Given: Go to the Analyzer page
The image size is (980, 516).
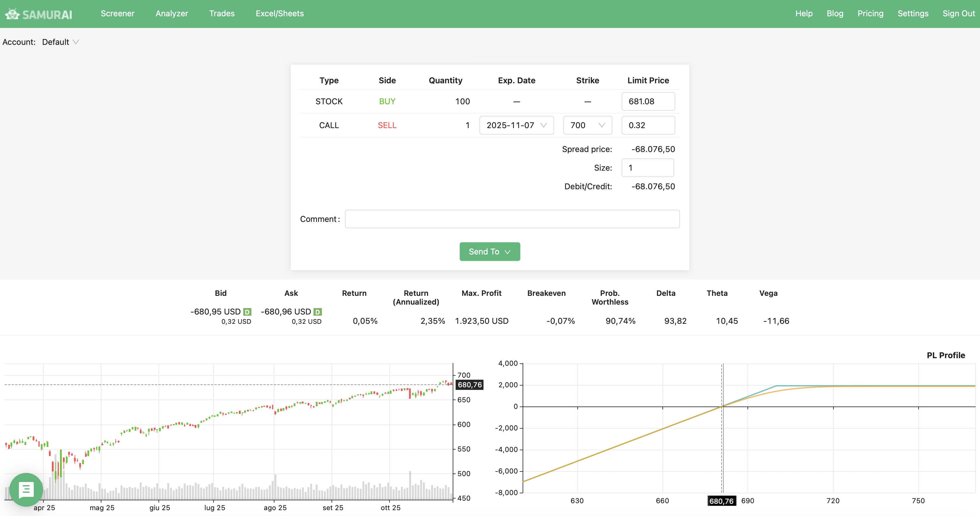Looking at the screenshot, I should click(172, 14).
